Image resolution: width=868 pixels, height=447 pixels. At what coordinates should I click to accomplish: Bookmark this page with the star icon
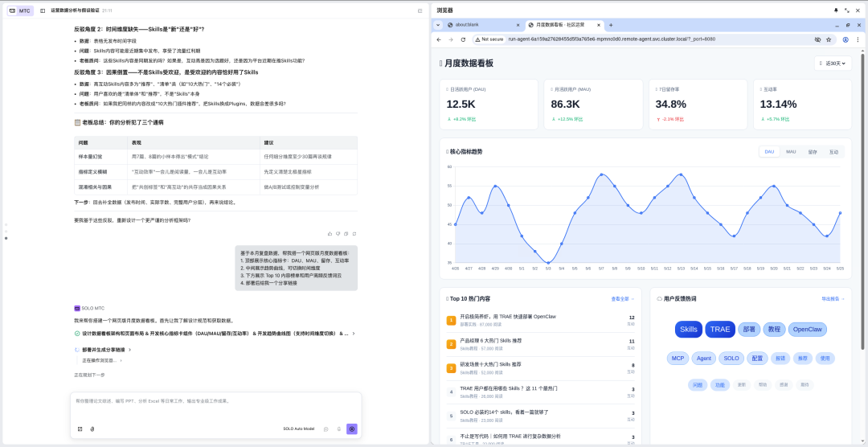(829, 40)
